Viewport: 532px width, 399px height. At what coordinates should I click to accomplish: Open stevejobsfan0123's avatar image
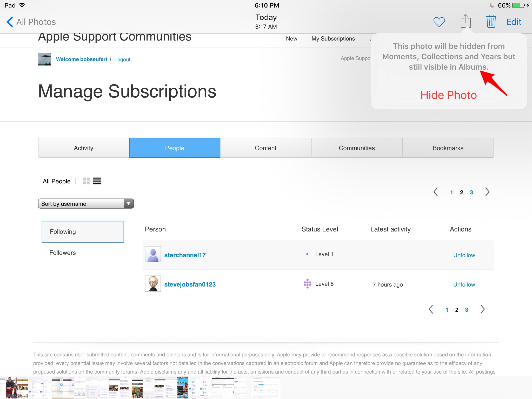pyautogui.click(x=153, y=284)
